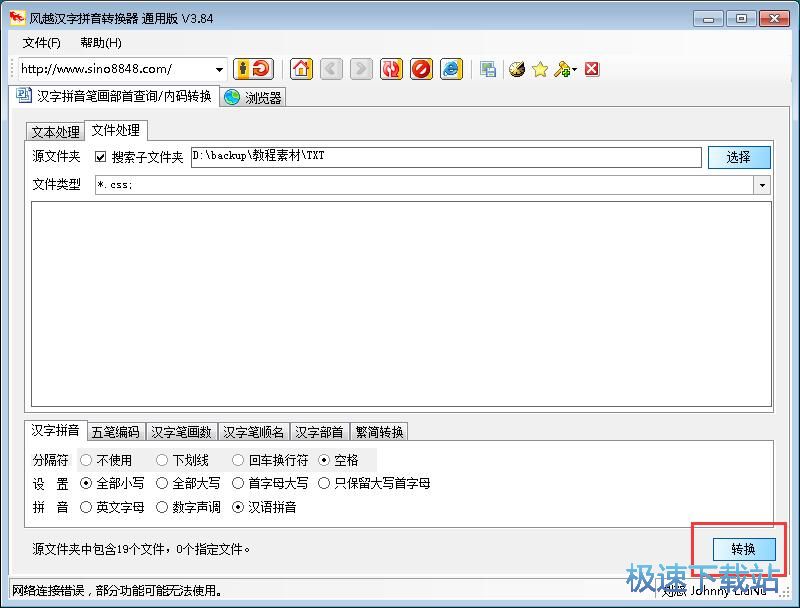The height and width of the screenshot is (608, 800).
Task: Open dropdown arrow beside add-user icon
Action: 574,69
